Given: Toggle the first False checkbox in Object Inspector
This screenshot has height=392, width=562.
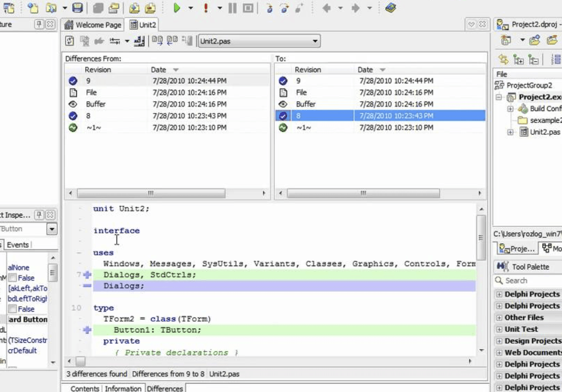Looking at the screenshot, I should point(13,278).
